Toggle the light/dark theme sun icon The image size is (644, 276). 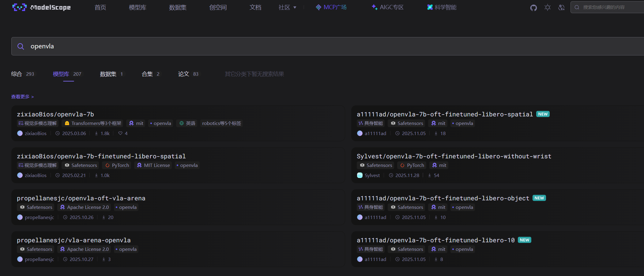548,8
